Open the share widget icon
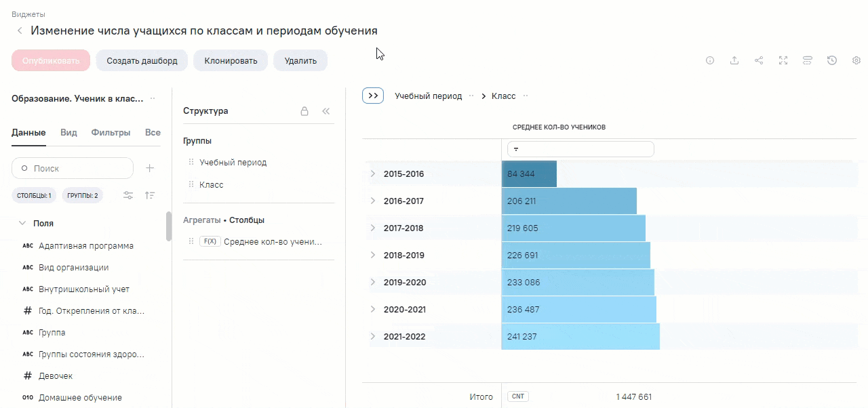 (759, 60)
